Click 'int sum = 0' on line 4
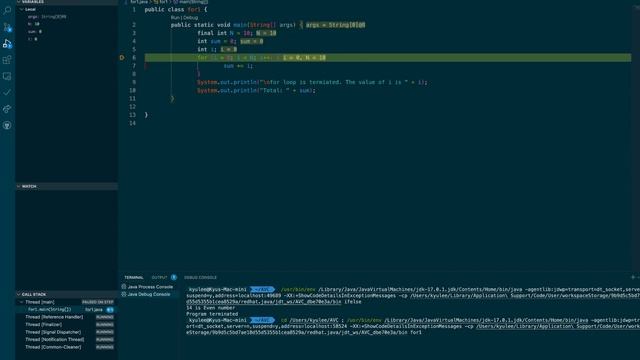This screenshot has width=640, height=360. pyautogui.click(x=215, y=41)
